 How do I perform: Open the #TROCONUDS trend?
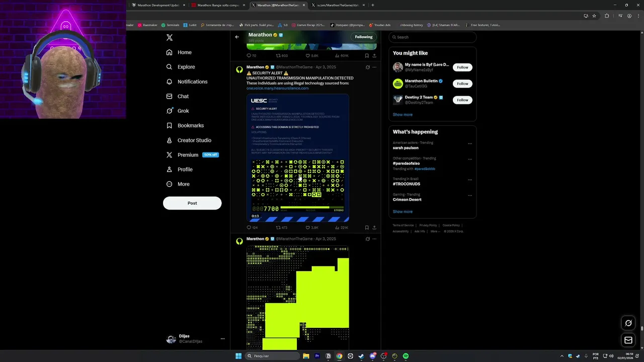(x=407, y=184)
